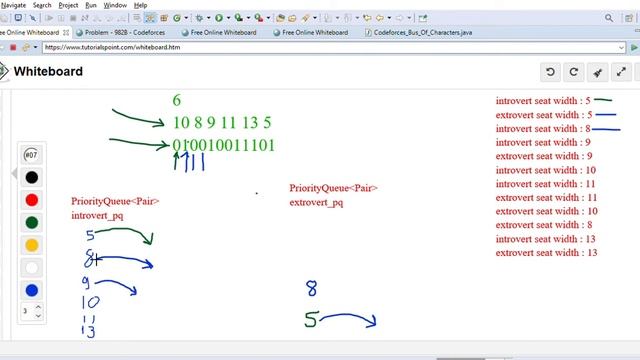This screenshot has width=640, height=360.
Task: Open the Window menu
Action: (115, 5)
